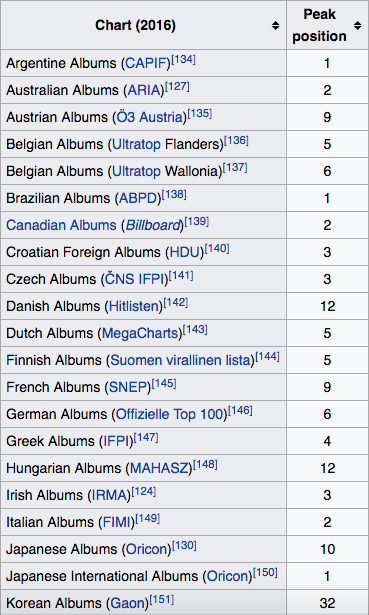The width and height of the screenshot is (369, 615).
Task: Sort table by Chart (2016) column arrows
Action: (x=276, y=25)
